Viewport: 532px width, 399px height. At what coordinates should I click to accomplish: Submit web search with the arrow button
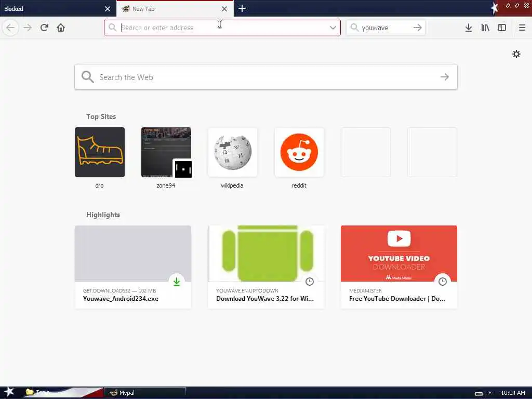click(x=445, y=77)
